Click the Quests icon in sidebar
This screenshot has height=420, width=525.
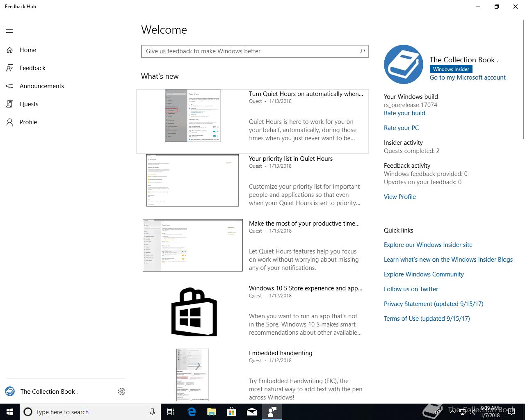click(x=10, y=104)
